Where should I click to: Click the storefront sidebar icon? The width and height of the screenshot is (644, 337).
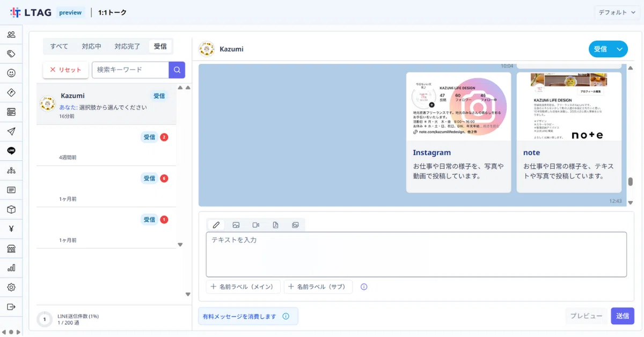pyautogui.click(x=11, y=248)
